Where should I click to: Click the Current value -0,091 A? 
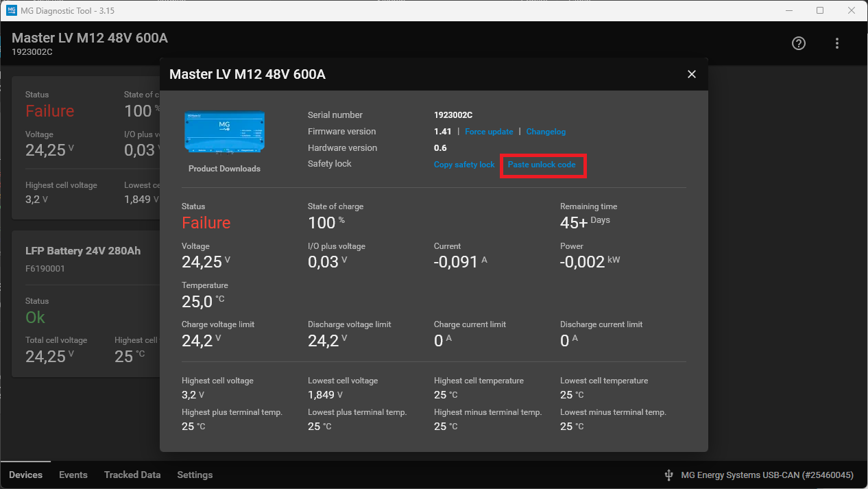click(461, 261)
